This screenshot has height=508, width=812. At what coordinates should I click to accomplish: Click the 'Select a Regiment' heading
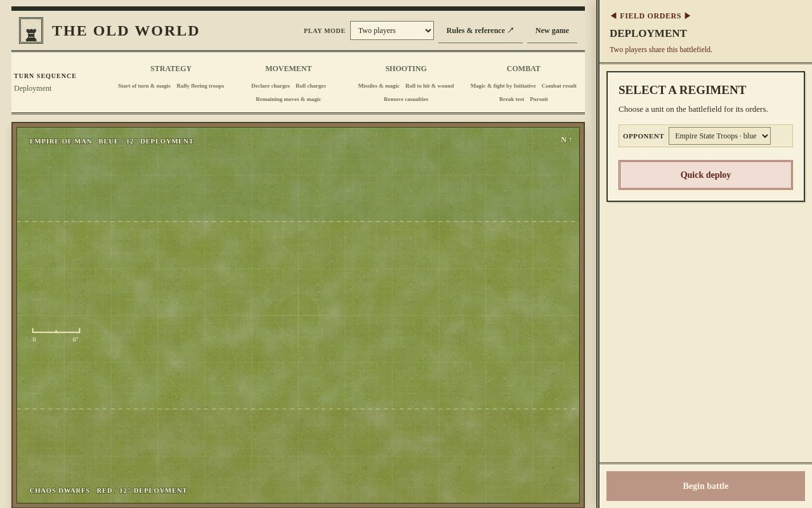pos(682,90)
